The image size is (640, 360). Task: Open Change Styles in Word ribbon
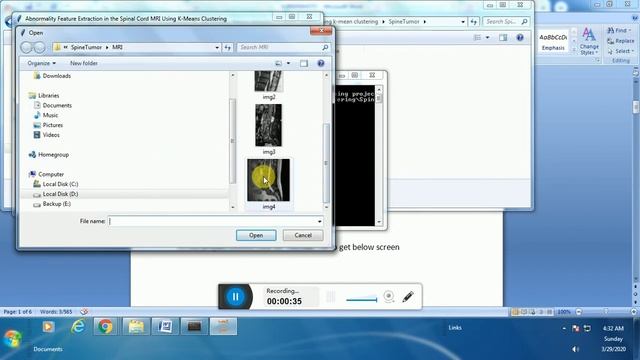[589, 41]
